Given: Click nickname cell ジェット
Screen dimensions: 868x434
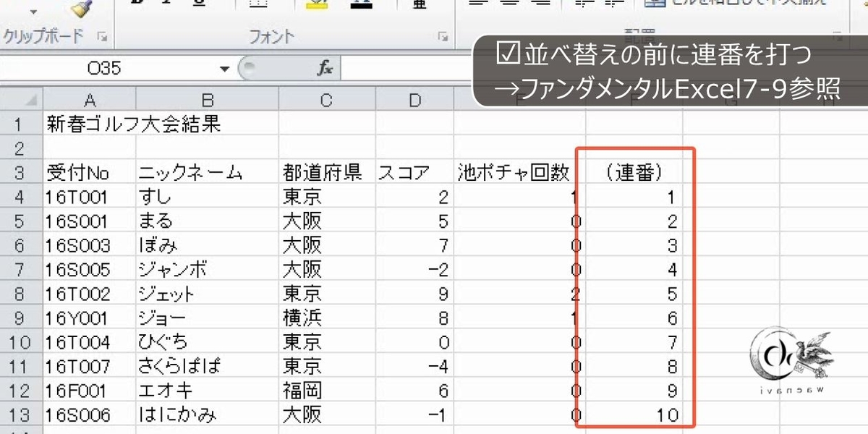Looking at the screenshot, I should click(x=208, y=294).
